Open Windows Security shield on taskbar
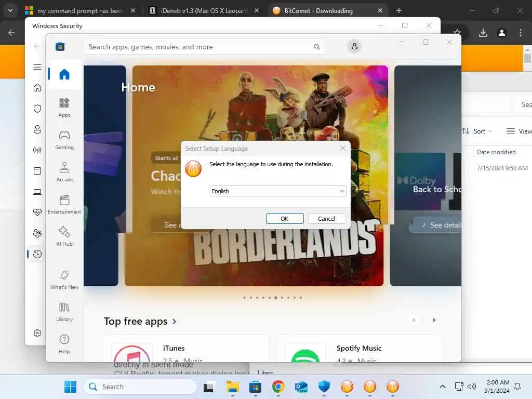Image resolution: width=532 pixels, height=399 pixels. [x=324, y=387]
